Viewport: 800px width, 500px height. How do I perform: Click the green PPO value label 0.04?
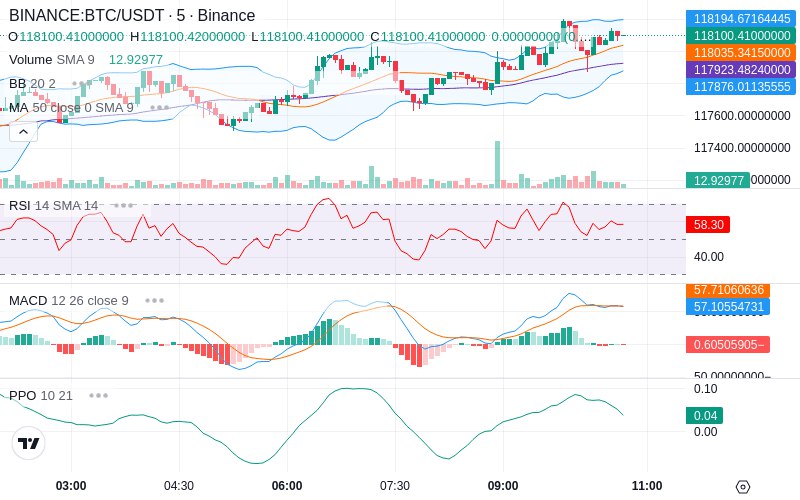[x=705, y=415]
